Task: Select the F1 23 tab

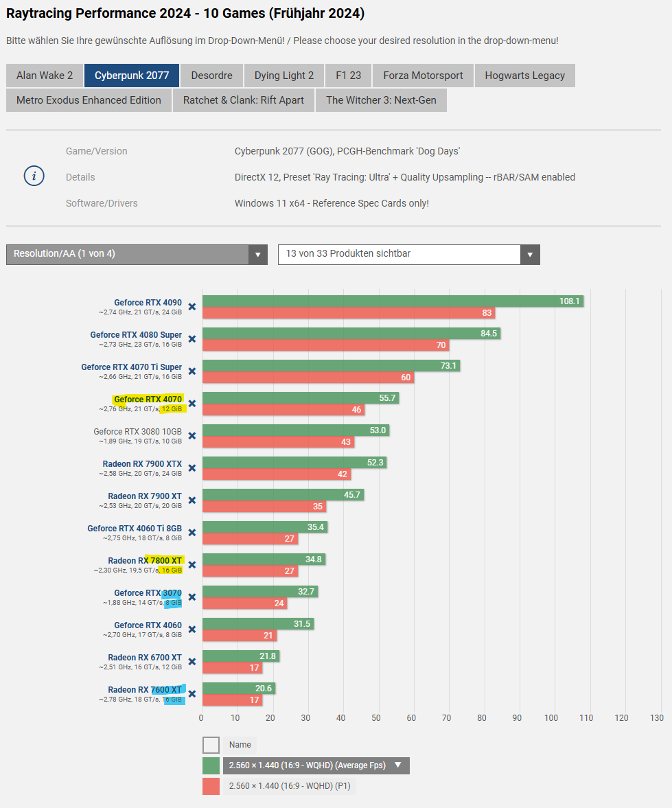Action: (349, 76)
